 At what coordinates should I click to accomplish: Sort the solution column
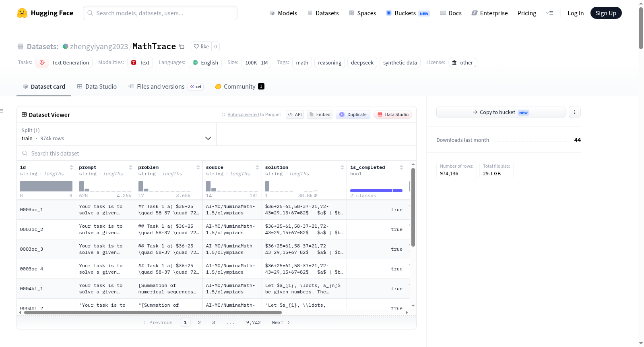(x=342, y=167)
